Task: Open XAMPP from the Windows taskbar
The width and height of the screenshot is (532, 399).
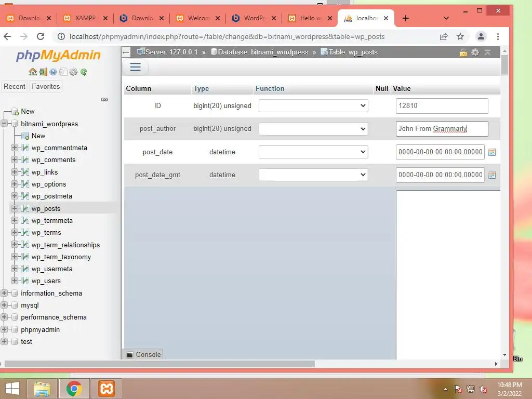Action: pos(107,389)
